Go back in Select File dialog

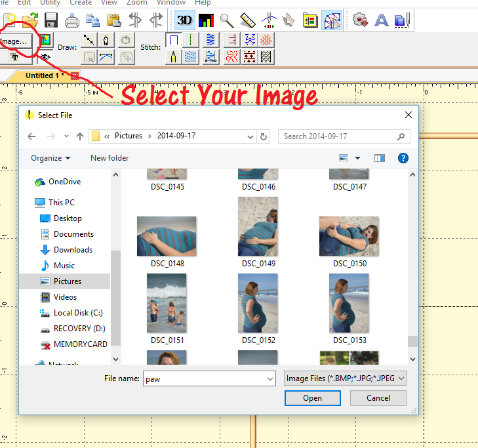tap(31, 136)
